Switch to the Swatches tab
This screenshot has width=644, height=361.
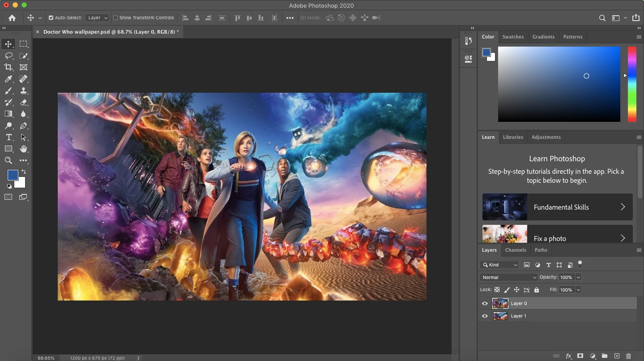[x=513, y=37]
